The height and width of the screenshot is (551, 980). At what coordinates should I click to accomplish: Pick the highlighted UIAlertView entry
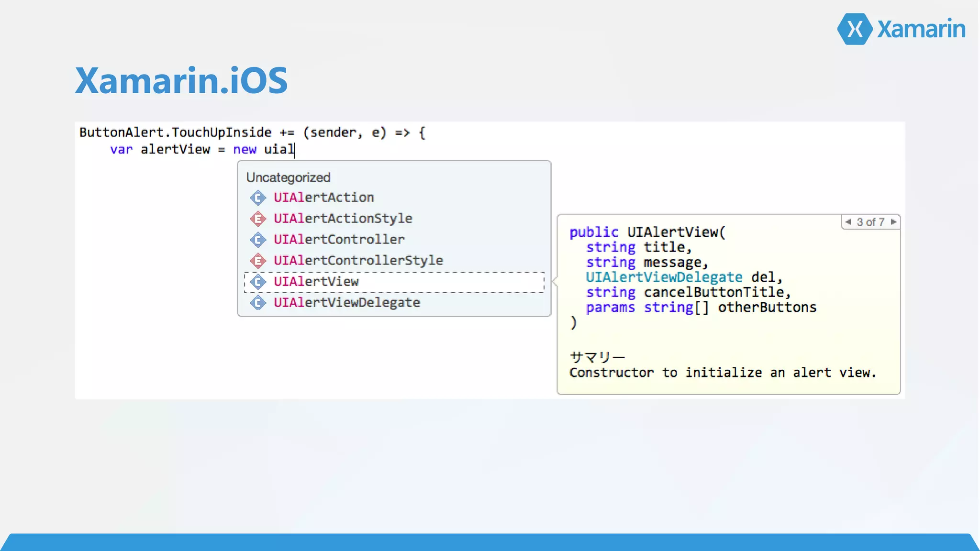click(x=394, y=282)
